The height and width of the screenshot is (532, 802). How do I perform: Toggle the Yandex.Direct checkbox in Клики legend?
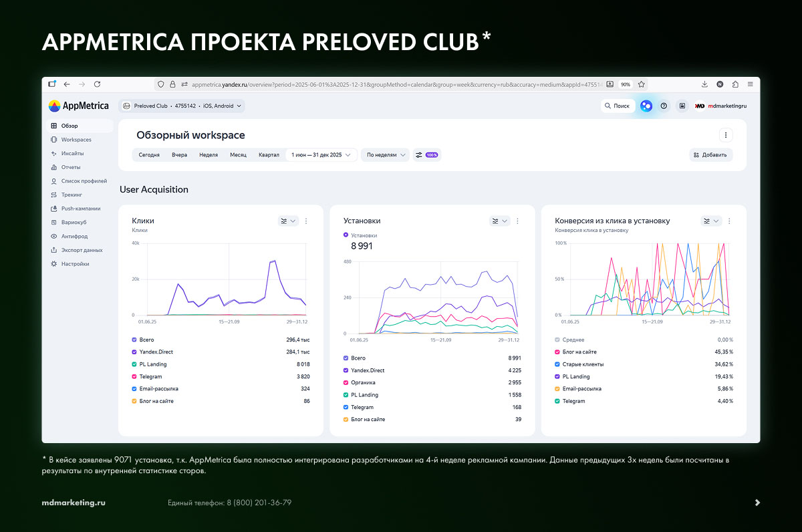click(x=134, y=352)
